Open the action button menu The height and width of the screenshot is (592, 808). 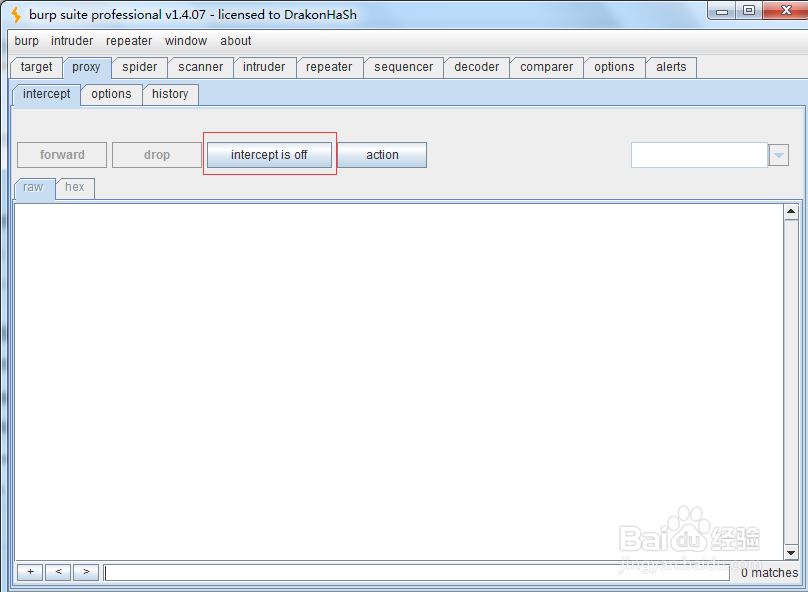tap(382, 155)
